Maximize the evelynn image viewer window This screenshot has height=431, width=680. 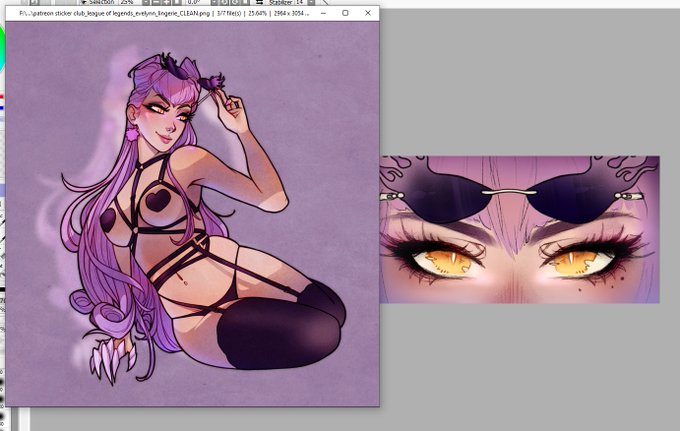[x=345, y=13]
